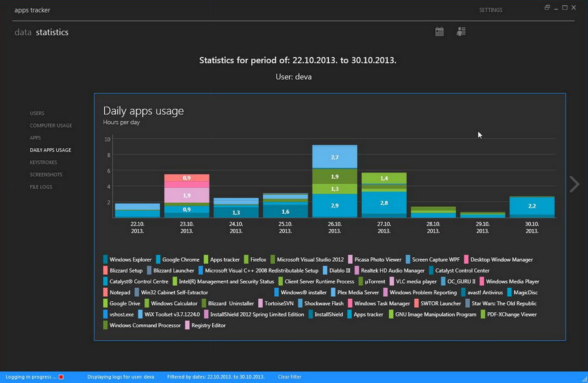Click the 'Logging in progress ...' status text
Viewport: 588px width, 383px height.
click(31, 377)
